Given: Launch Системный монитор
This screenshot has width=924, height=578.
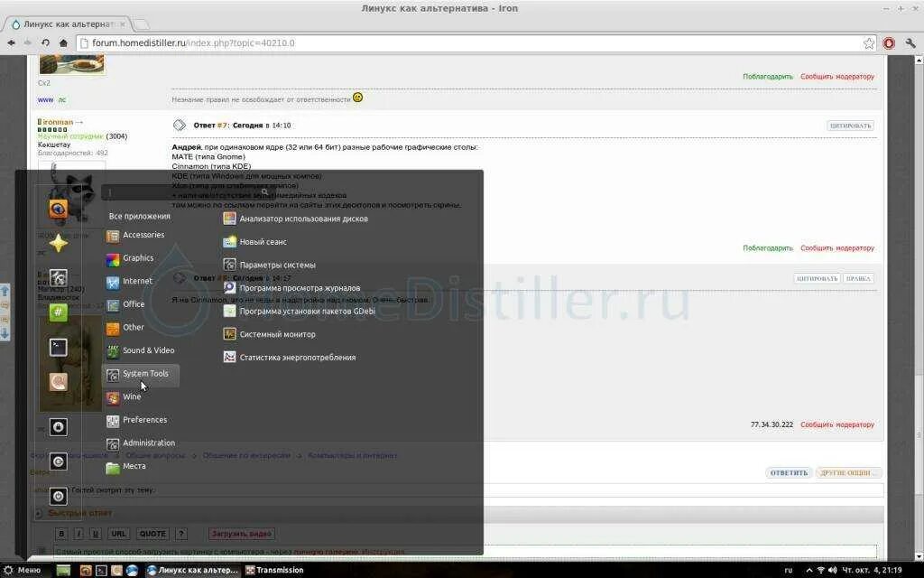Looking at the screenshot, I should 269,334.
